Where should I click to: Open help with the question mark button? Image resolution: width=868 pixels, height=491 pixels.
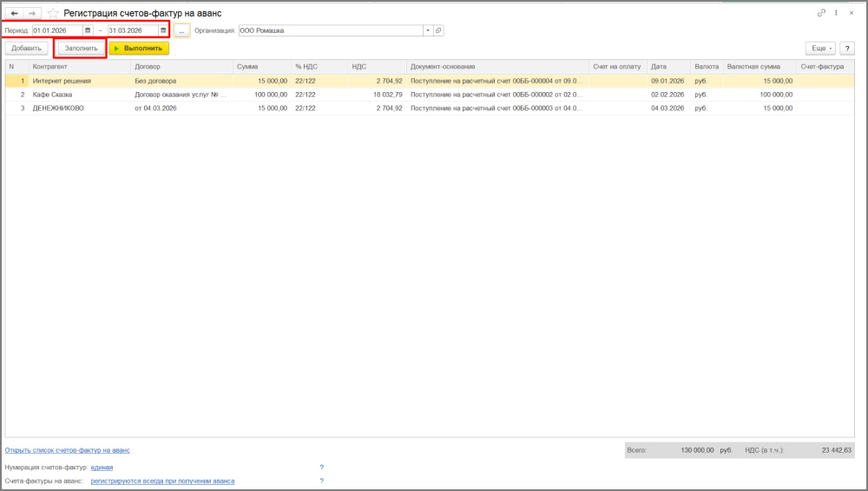(847, 49)
